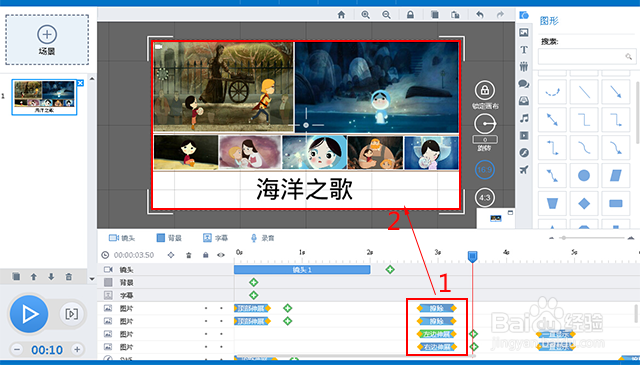
Task: Select the 4:3 aspect ratio
Action: [485, 198]
